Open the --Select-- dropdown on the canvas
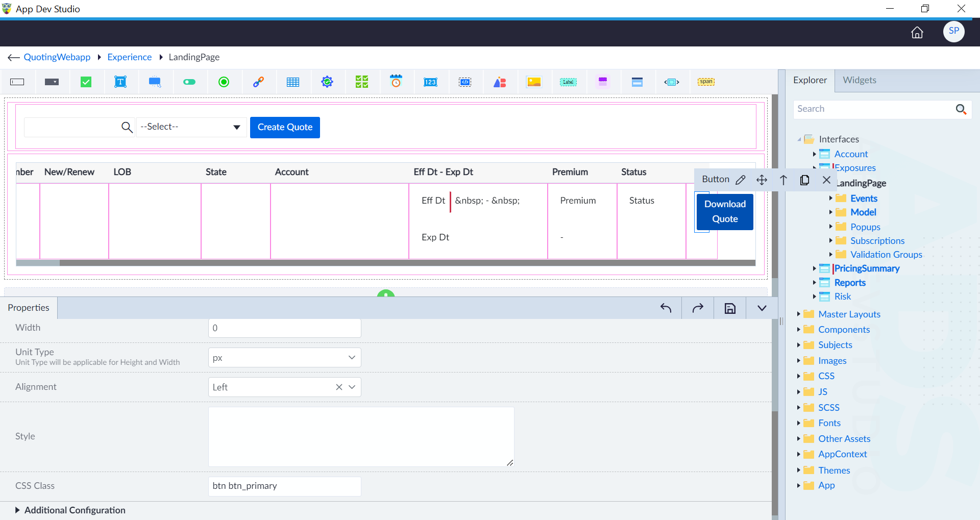This screenshot has height=520, width=980. pyautogui.click(x=191, y=127)
